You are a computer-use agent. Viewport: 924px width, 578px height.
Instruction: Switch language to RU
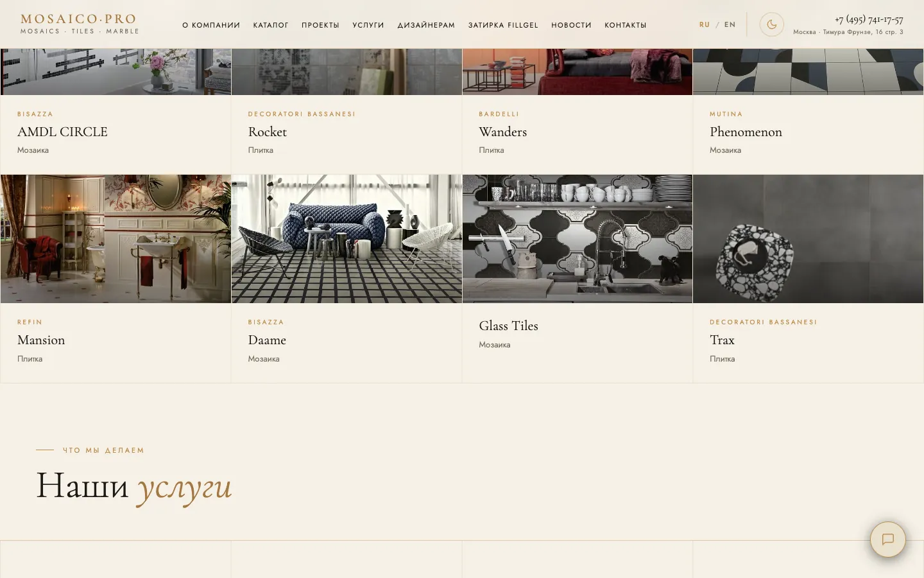coord(705,25)
